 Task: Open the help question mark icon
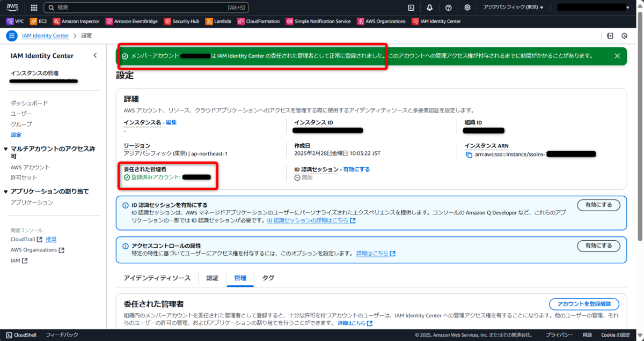coord(449,8)
